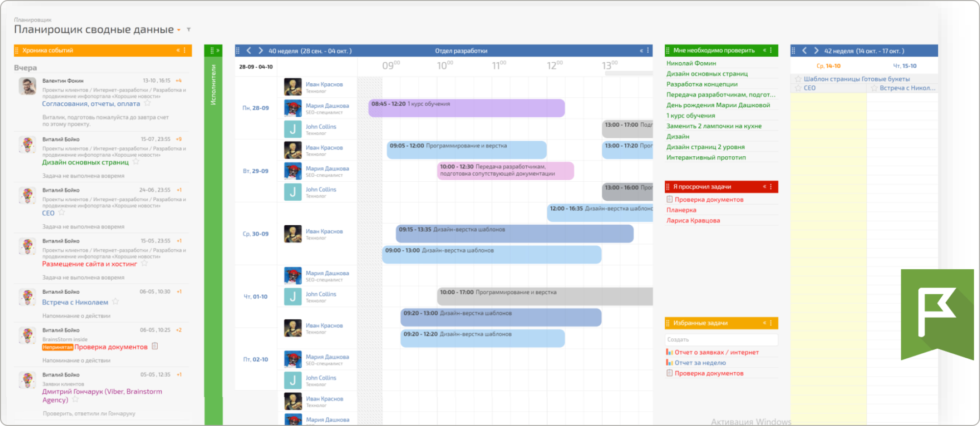This screenshot has height=426, width=980.
Task: Select the purple 1 курс обучения event block
Action: coord(466,108)
